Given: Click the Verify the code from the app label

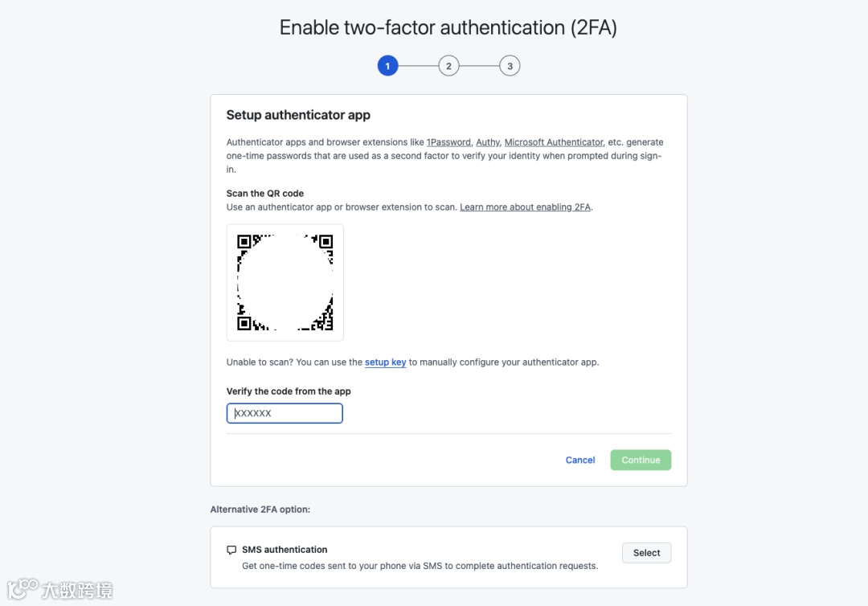Looking at the screenshot, I should [x=289, y=391].
